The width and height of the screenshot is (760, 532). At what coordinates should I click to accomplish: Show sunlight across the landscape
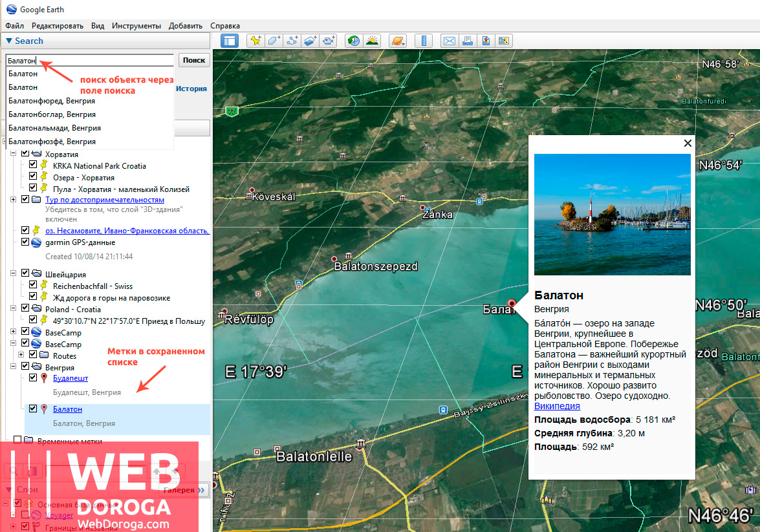coord(373,41)
